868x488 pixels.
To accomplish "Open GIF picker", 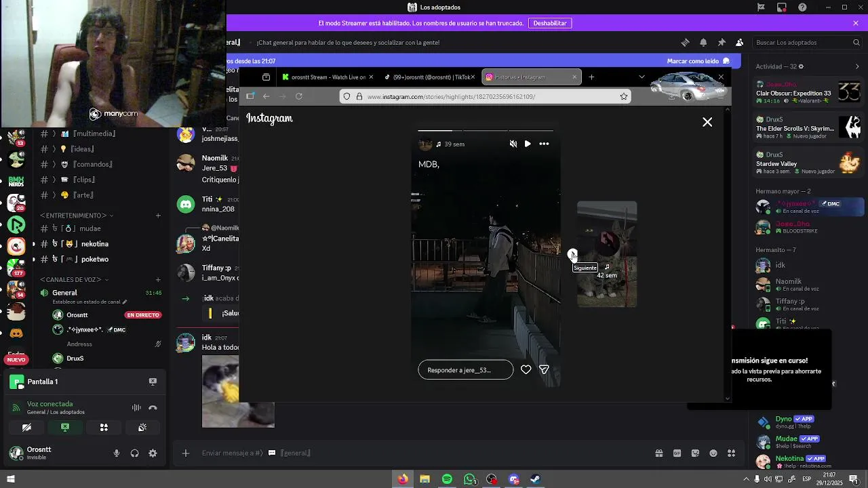I will tap(677, 453).
